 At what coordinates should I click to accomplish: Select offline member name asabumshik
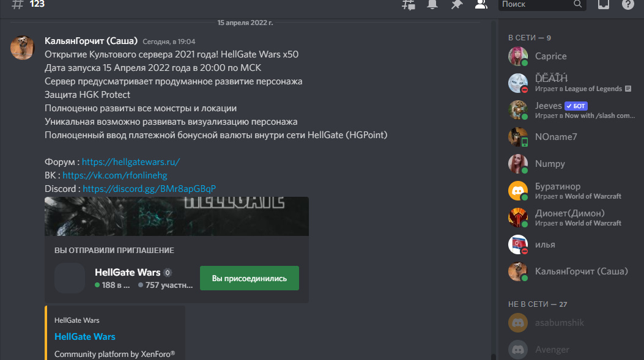click(x=560, y=323)
